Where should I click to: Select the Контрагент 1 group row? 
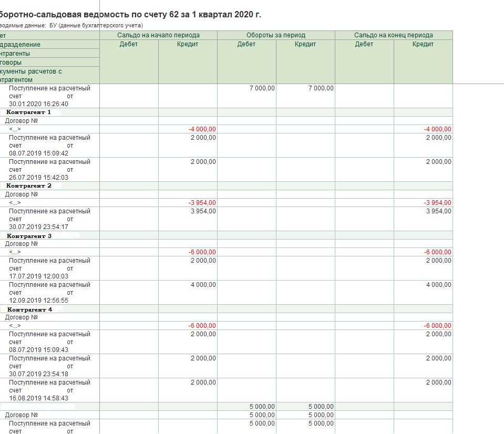pyautogui.click(x=29, y=112)
